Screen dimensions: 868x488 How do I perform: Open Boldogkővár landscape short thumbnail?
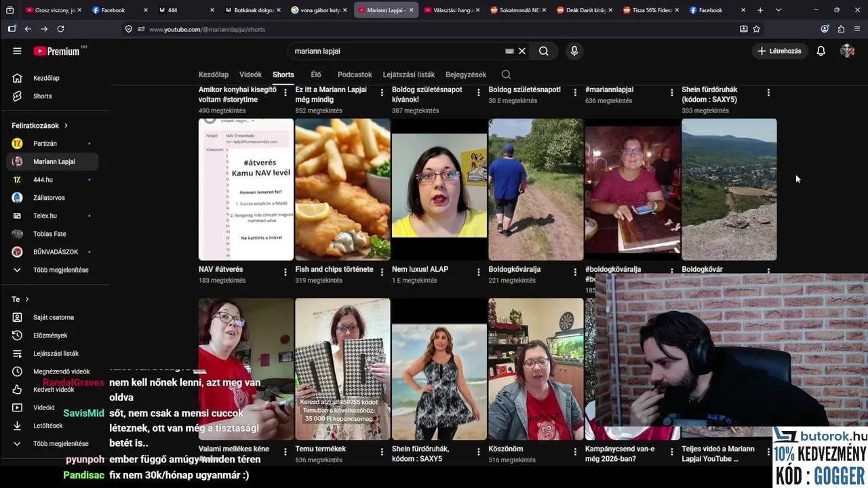pos(729,190)
